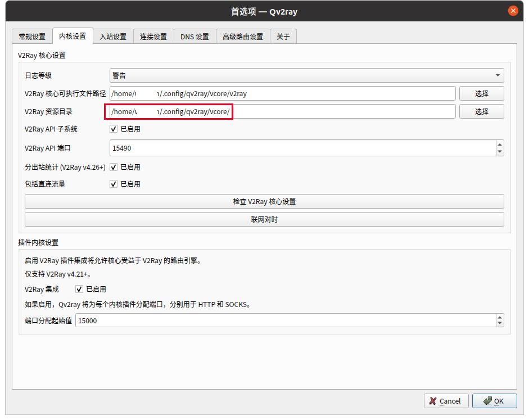禁用 V2Ray API 子系统
This screenshot has height=420, width=529.
(114, 129)
